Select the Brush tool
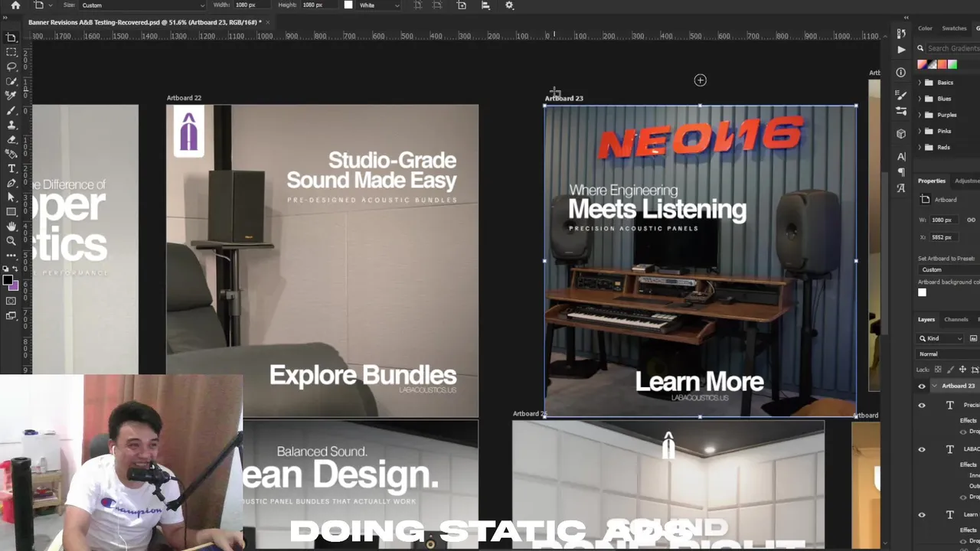980x551 pixels. point(11,110)
